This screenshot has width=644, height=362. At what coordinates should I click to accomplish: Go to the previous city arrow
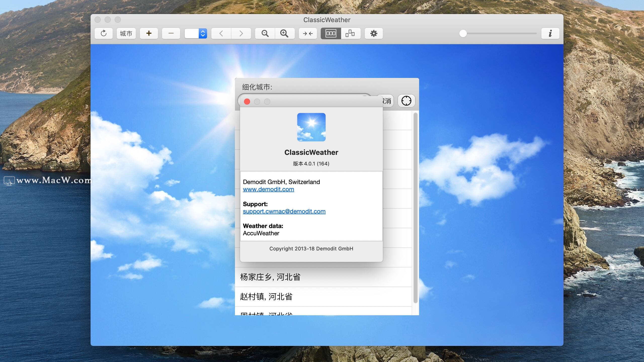pyautogui.click(x=221, y=33)
